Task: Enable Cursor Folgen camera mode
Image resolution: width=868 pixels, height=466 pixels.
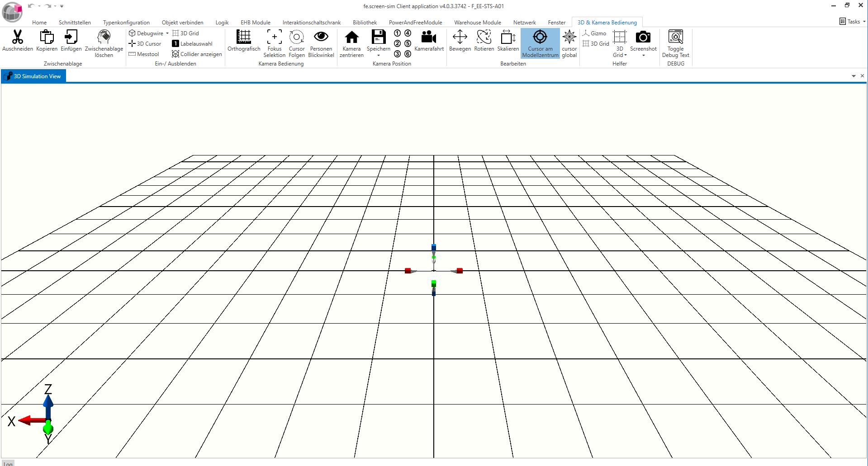Action: pyautogui.click(x=297, y=43)
